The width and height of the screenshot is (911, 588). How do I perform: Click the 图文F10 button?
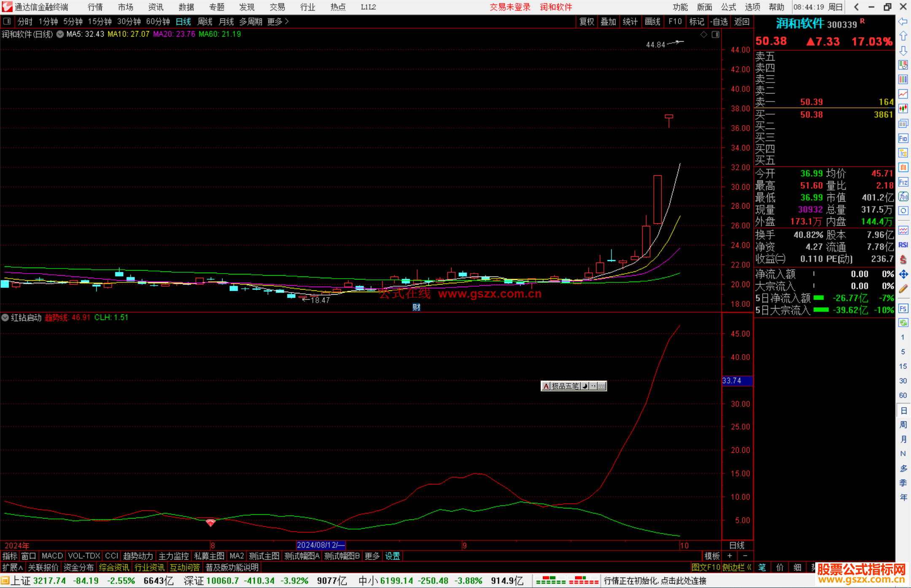(706, 567)
